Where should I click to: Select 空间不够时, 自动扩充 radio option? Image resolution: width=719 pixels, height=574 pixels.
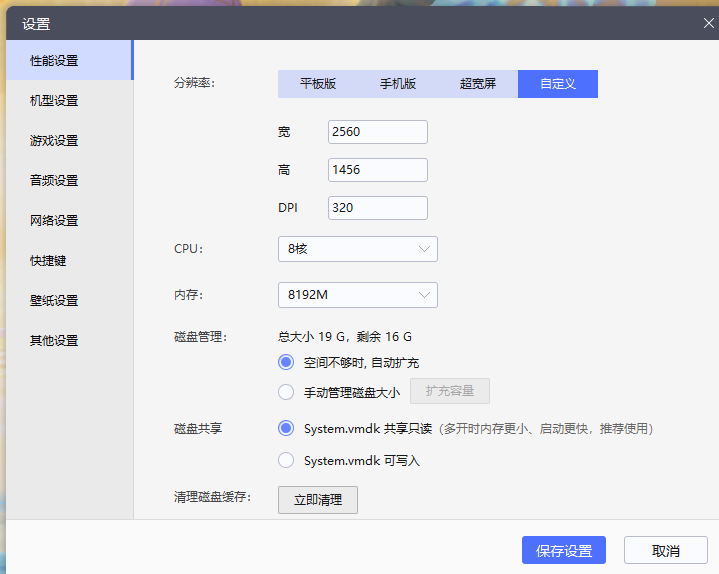point(286,363)
